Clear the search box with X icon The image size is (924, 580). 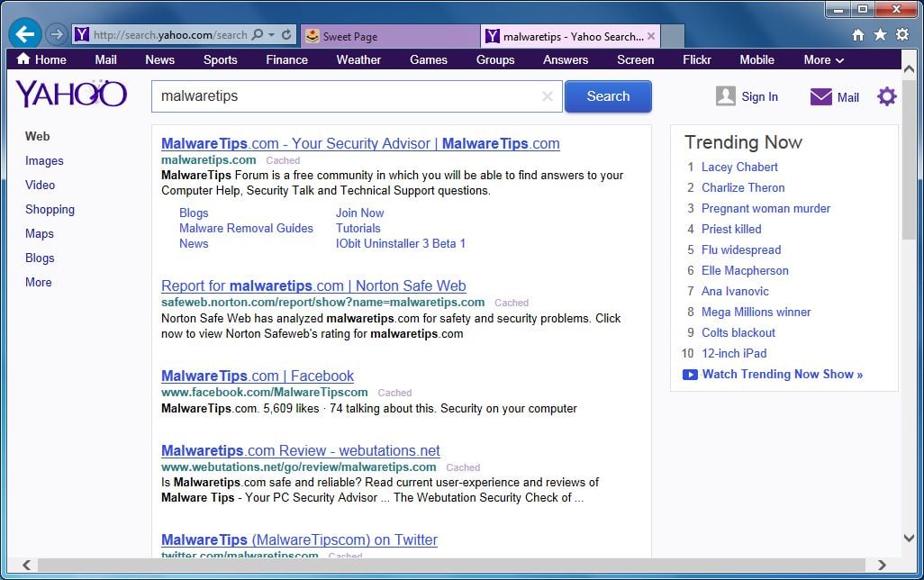548,96
